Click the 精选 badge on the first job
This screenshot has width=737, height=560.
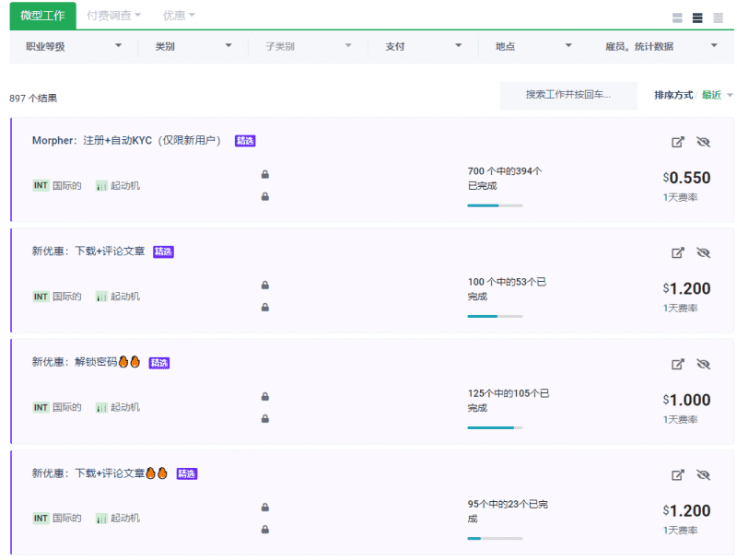245,140
